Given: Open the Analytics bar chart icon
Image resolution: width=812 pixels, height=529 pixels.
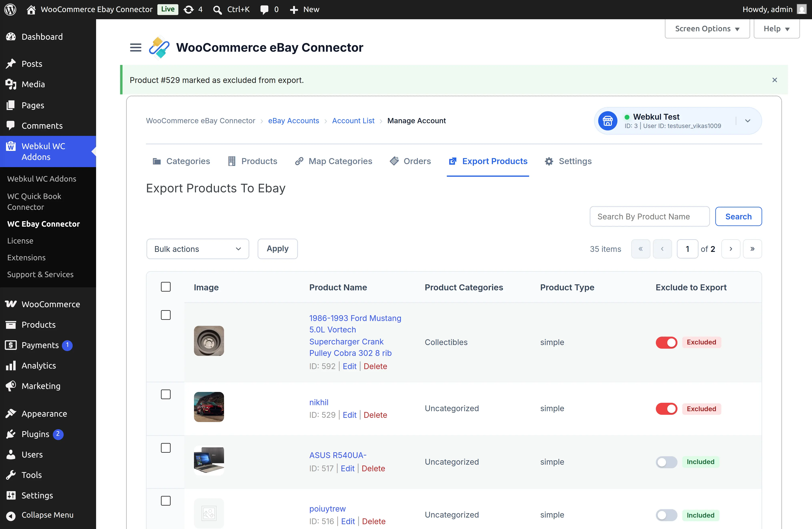Looking at the screenshot, I should click(x=11, y=365).
